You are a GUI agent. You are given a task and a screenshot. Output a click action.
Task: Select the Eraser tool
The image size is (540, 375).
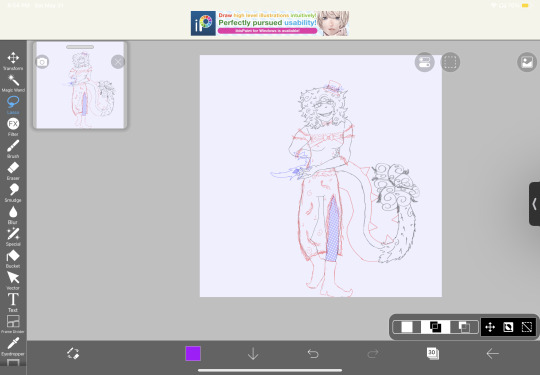13,171
